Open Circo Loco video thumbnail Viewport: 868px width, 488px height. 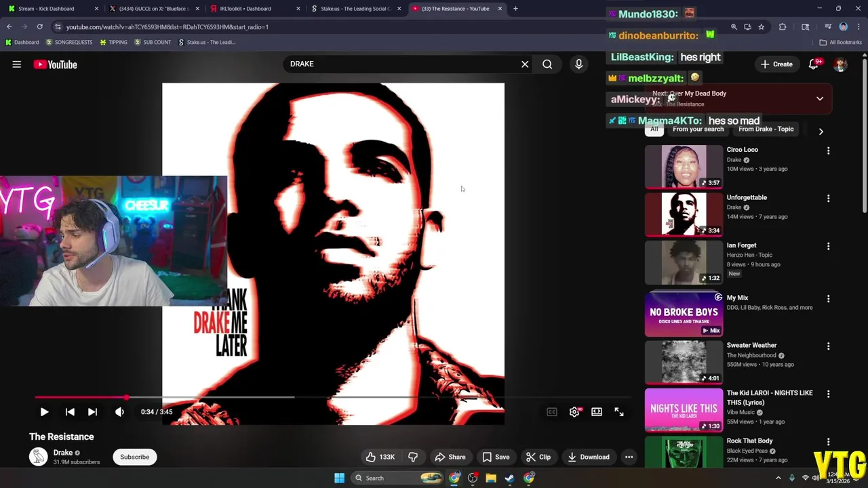pos(684,167)
